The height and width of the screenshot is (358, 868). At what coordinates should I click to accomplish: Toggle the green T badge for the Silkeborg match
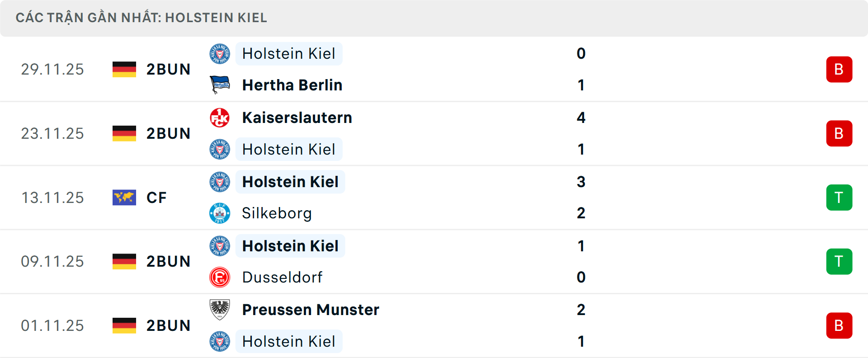pos(839,197)
